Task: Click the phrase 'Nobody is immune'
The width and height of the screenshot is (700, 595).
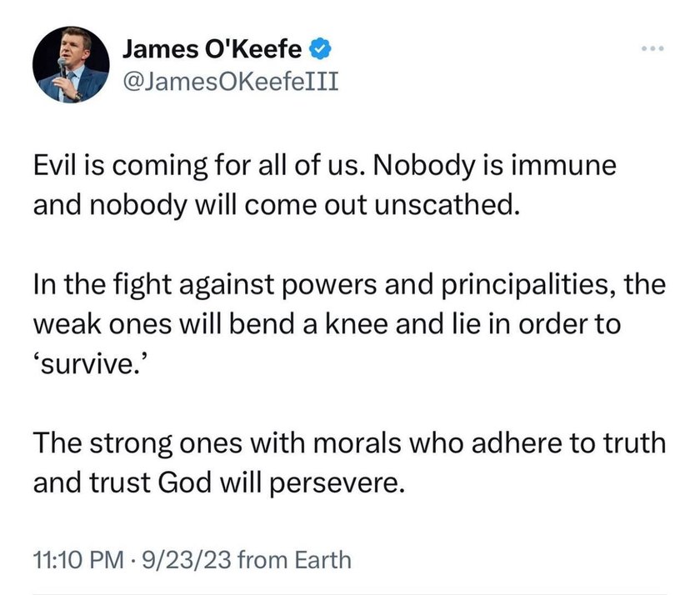Action: tap(493, 166)
